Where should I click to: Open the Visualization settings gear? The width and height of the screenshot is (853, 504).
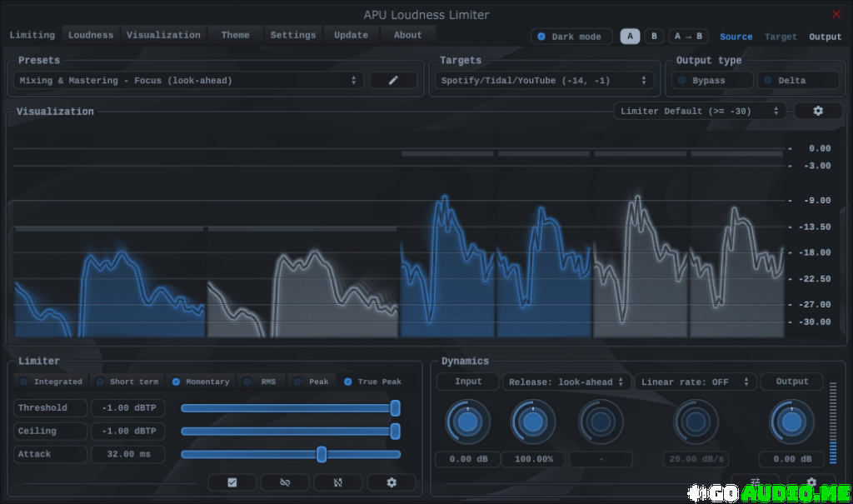tap(817, 110)
